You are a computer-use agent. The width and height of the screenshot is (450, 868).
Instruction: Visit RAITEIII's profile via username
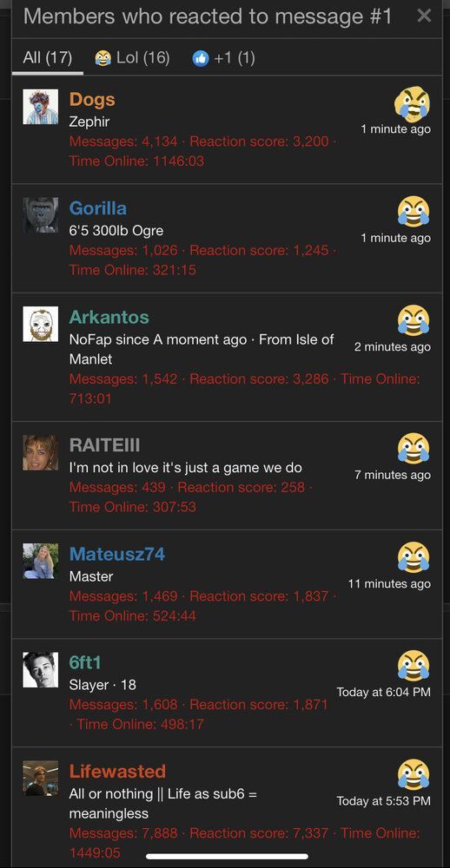click(x=105, y=444)
